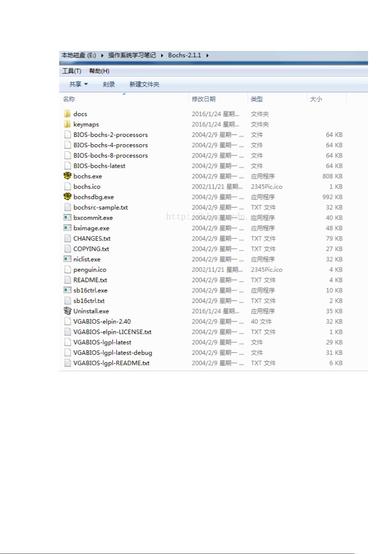
Task: Select the file name bximage.exe
Action: click(x=91, y=228)
